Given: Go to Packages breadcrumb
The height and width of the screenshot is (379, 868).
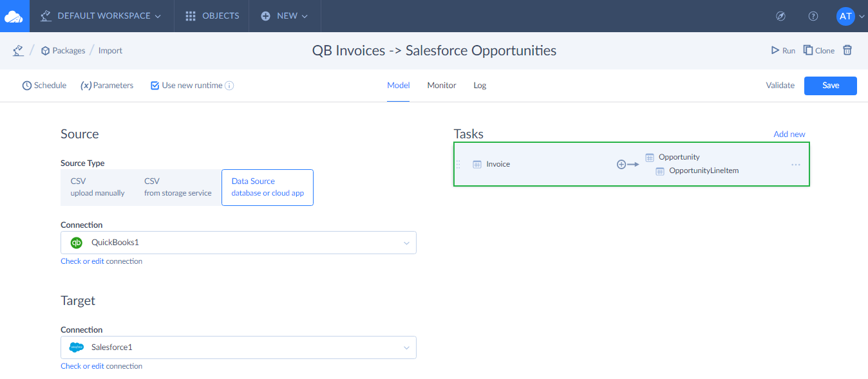Looking at the screenshot, I should click(x=63, y=50).
